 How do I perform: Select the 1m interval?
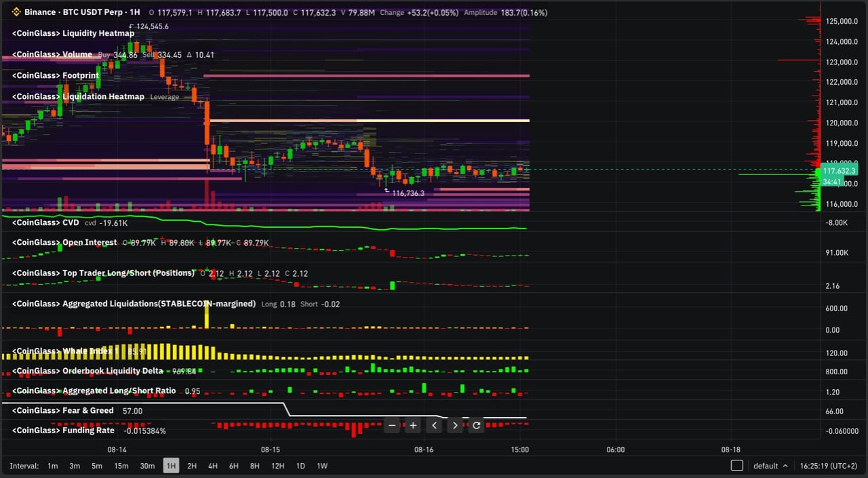click(x=53, y=466)
